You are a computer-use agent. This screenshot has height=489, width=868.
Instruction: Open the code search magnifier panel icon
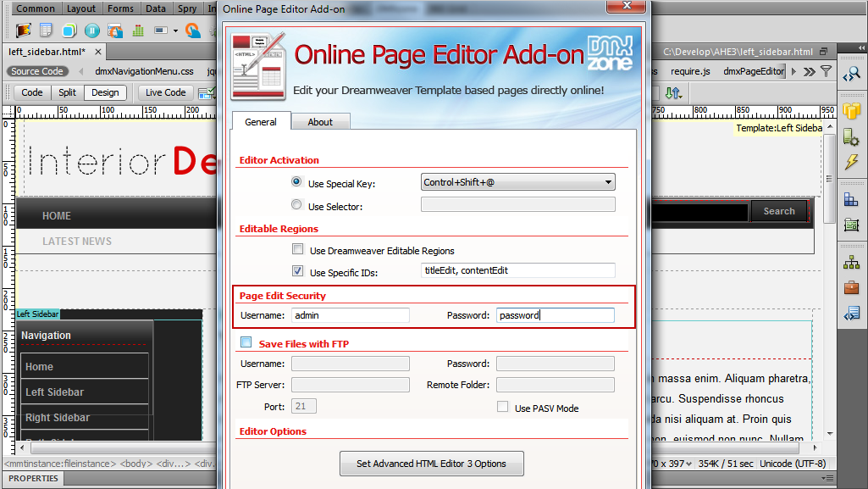click(851, 74)
